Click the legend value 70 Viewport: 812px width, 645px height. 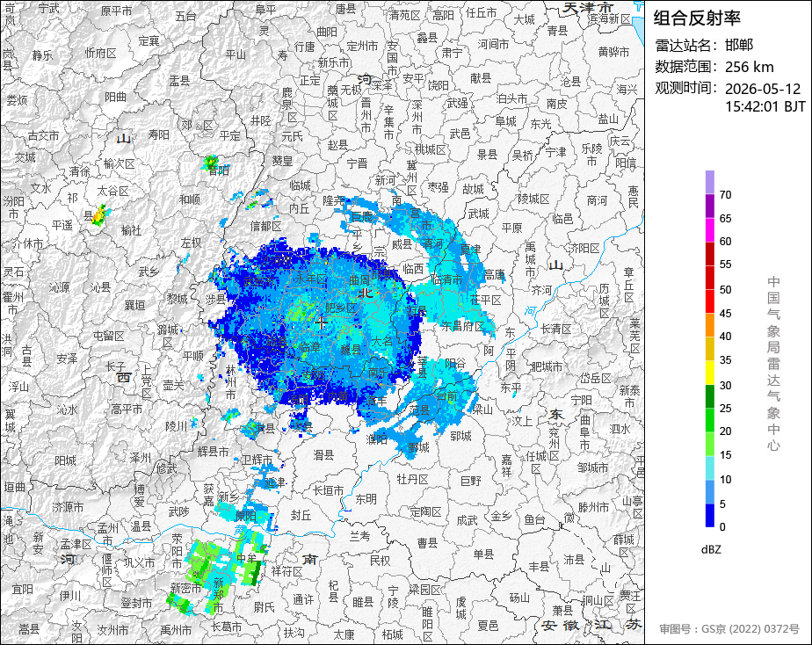click(726, 195)
